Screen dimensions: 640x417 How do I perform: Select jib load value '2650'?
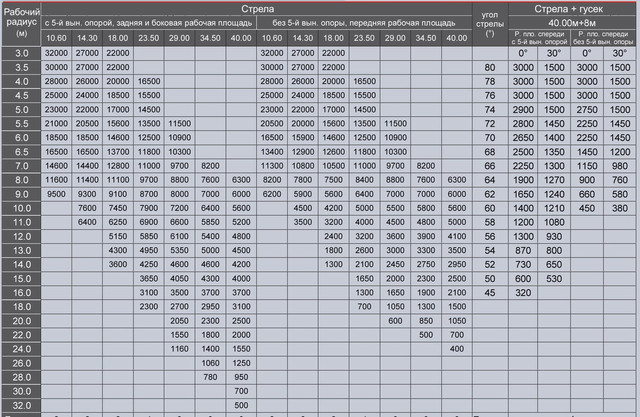point(523,138)
